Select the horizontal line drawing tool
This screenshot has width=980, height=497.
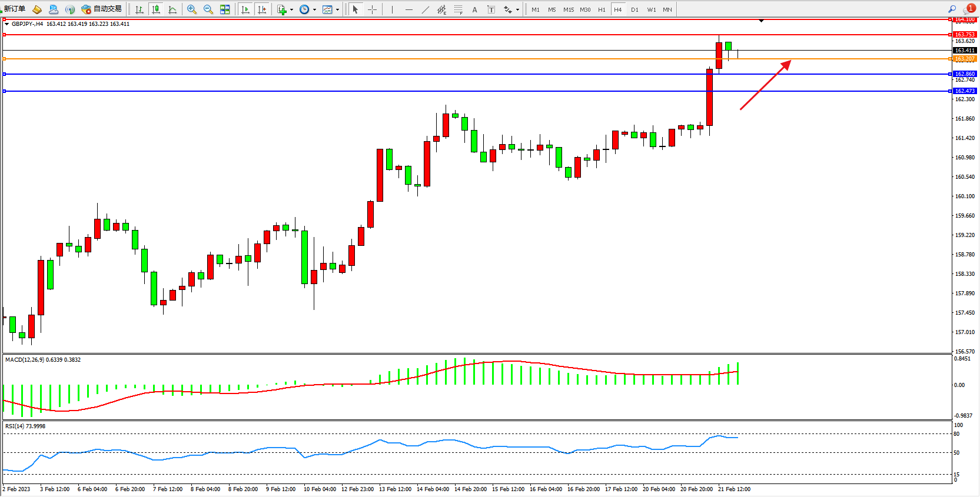409,9
